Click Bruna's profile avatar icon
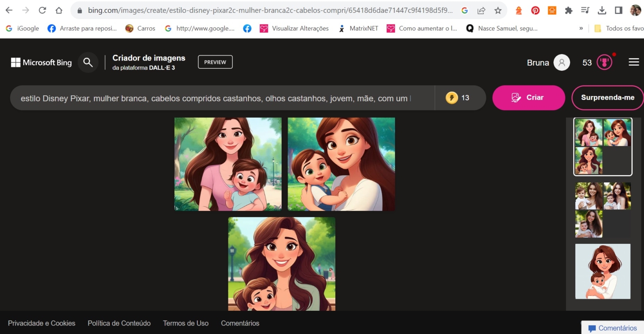This screenshot has height=334, width=644. [x=562, y=62]
